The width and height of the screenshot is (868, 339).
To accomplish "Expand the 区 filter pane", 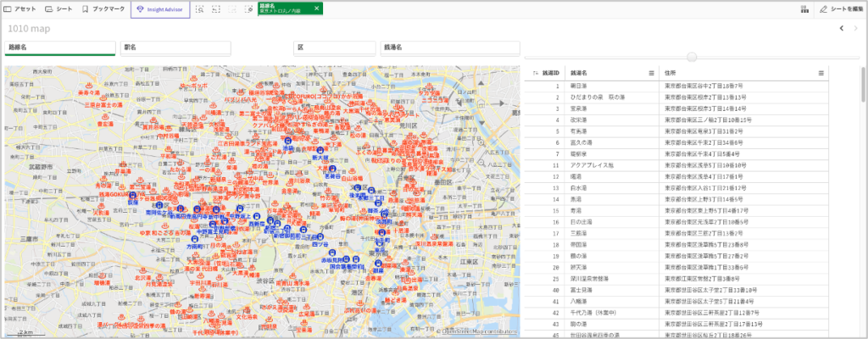I will pyautogui.click(x=335, y=48).
